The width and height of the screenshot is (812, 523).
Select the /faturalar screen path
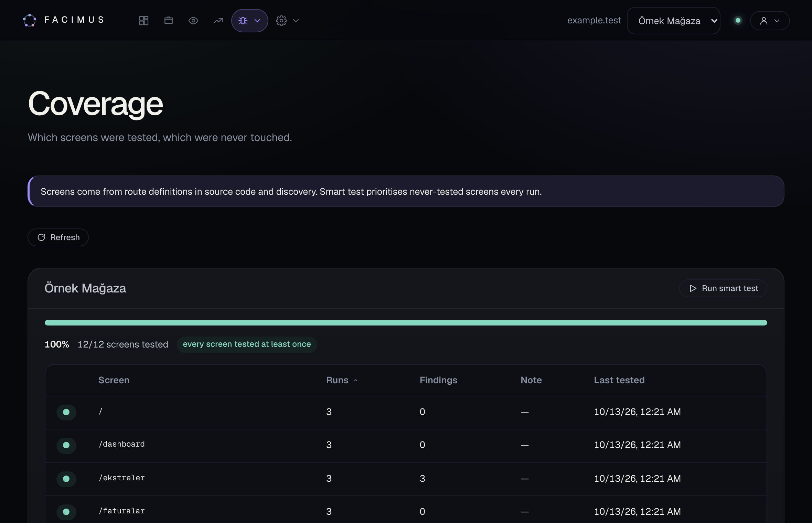pos(122,511)
